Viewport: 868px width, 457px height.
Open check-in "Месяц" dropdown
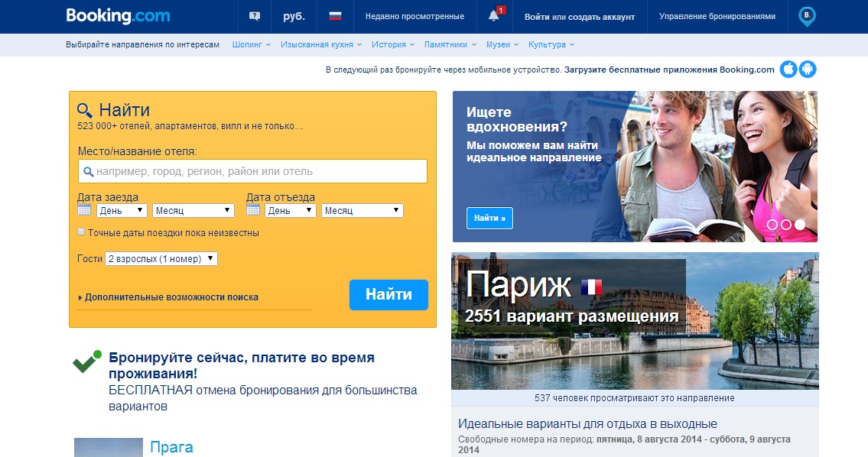pyautogui.click(x=193, y=210)
